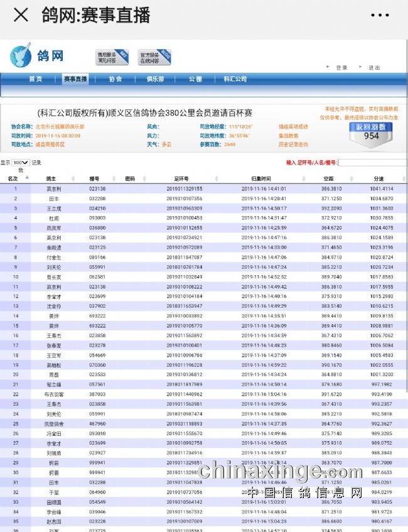Click owner 凯旋鸽舍 in row 25

point(54,424)
